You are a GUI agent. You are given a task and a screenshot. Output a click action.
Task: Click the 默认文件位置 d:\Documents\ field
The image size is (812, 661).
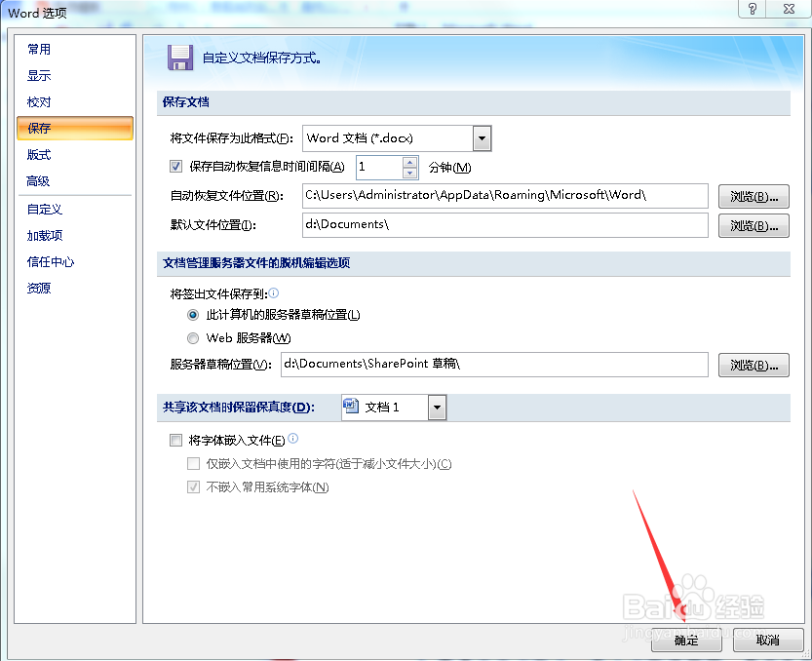click(505, 225)
